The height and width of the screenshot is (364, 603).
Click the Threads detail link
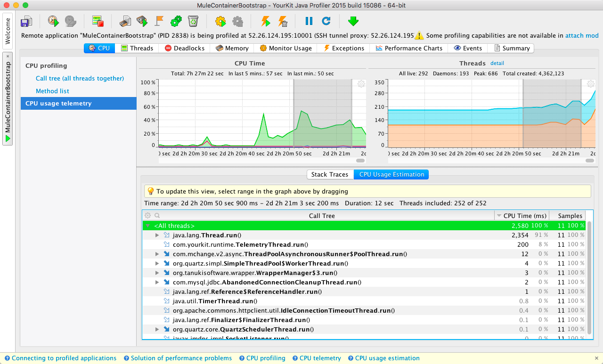click(x=497, y=63)
